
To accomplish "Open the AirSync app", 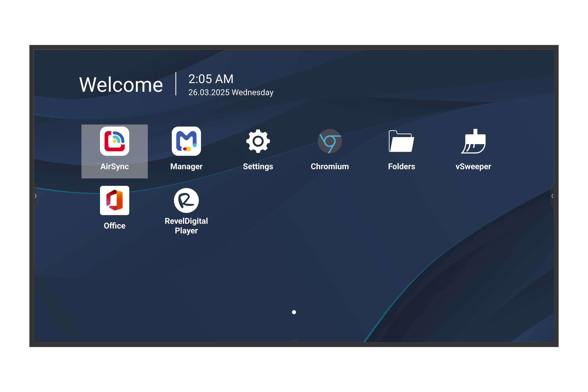I will (114, 141).
